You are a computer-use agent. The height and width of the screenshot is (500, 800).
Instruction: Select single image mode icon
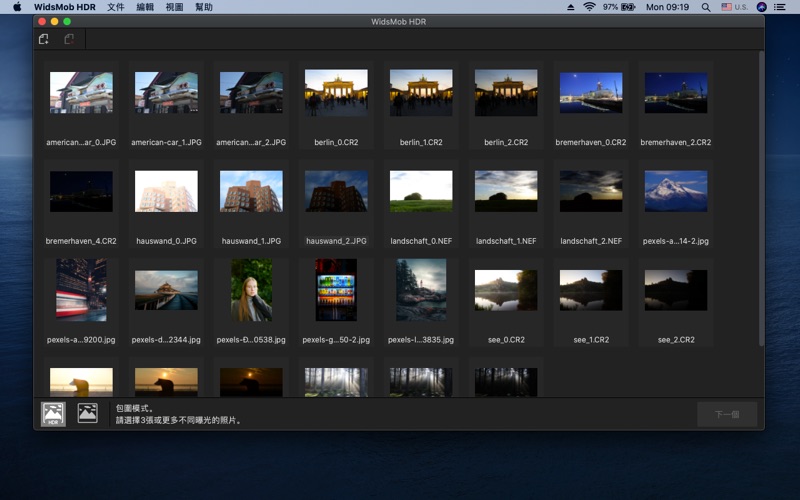(88, 413)
